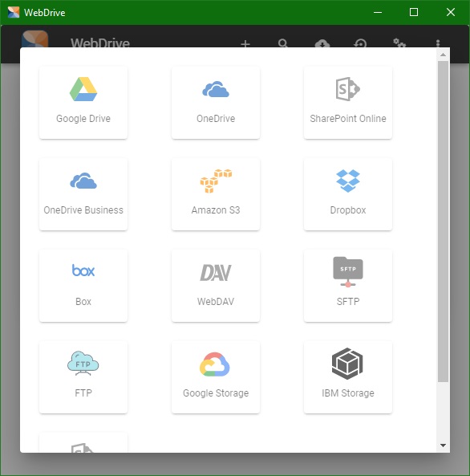Click the scrollbar up arrow
470x476 pixels.
point(443,55)
